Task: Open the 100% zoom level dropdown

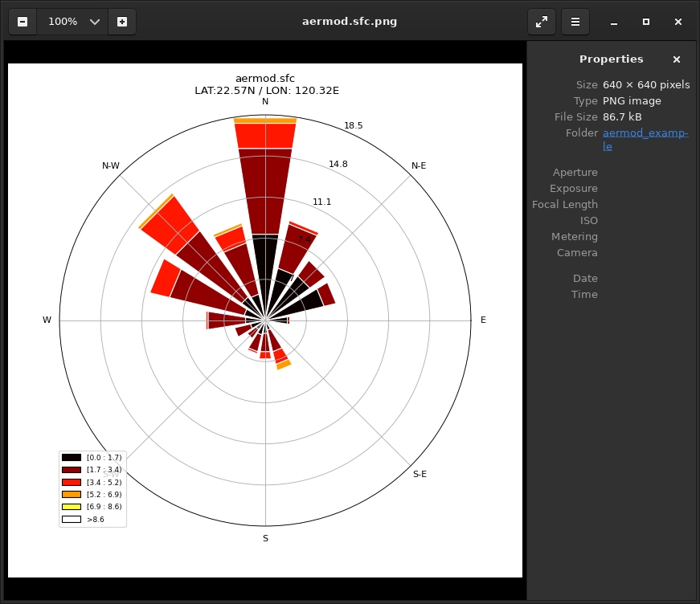Action: point(95,22)
